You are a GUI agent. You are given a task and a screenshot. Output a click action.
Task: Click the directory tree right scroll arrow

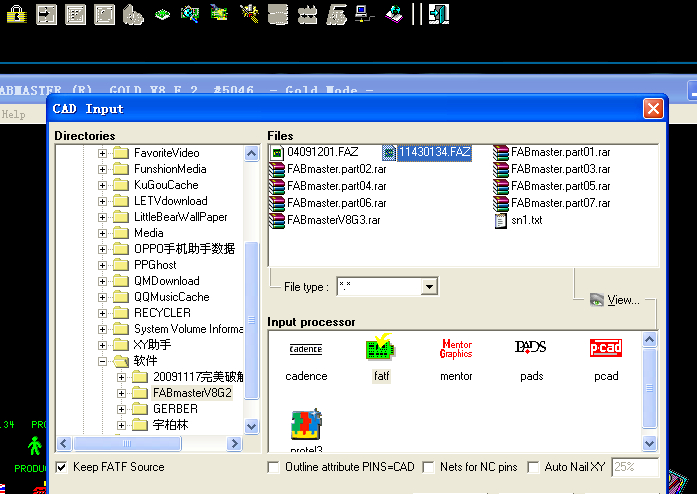coord(234,443)
